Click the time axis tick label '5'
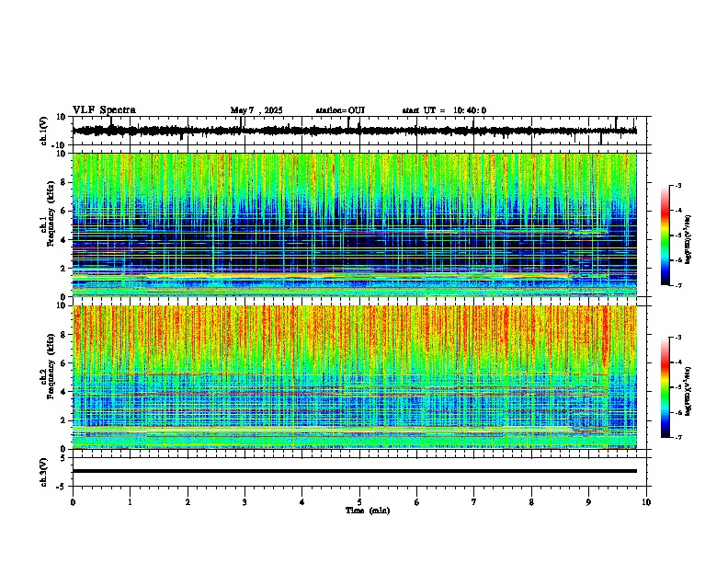 coord(359,502)
